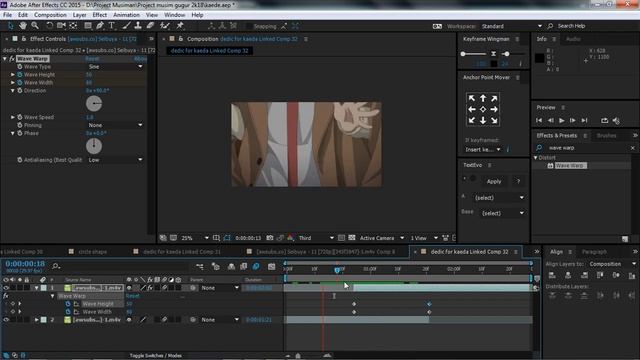Click the Phase angle dial
This screenshot has width=640, height=360.
point(94,146)
